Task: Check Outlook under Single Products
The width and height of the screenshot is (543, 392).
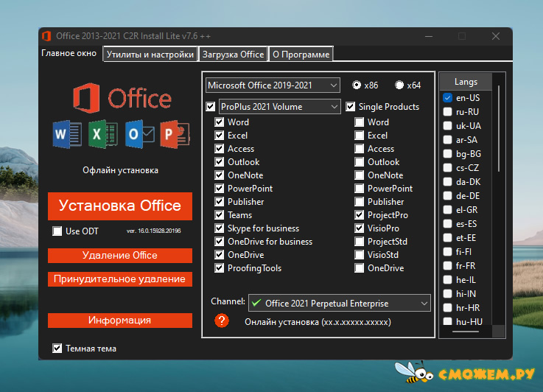Action: 359,161
